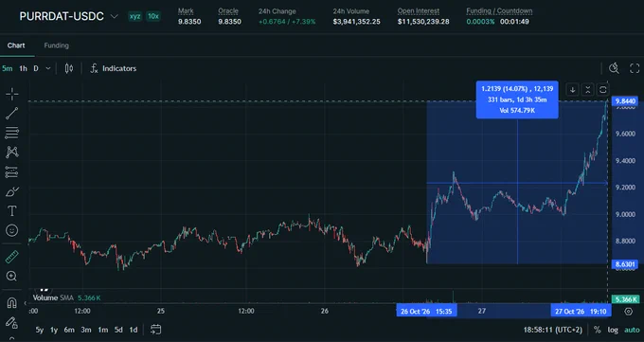Toggle auto scale mode
The height and width of the screenshot is (342, 644).
pyautogui.click(x=632, y=330)
